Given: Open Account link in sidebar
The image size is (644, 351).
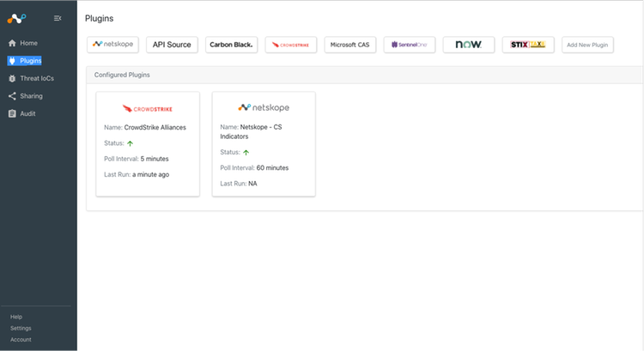Looking at the screenshot, I should 21,340.
